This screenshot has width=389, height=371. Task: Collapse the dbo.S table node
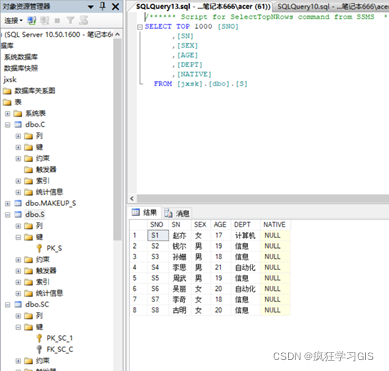(8, 215)
